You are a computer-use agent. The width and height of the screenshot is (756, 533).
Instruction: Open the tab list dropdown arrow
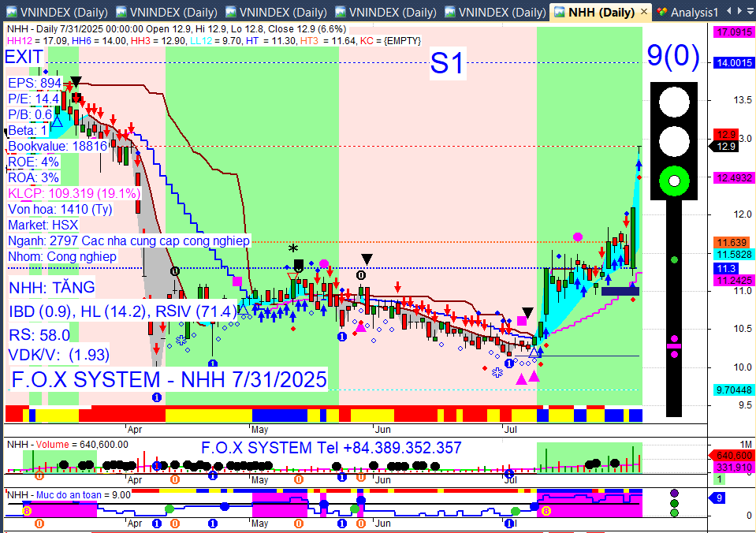coord(750,10)
